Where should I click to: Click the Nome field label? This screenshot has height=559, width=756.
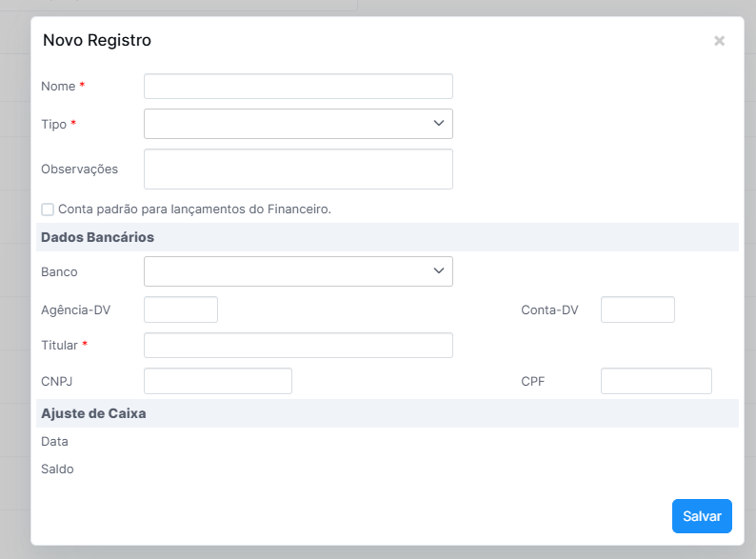click(x=58, y=87)
